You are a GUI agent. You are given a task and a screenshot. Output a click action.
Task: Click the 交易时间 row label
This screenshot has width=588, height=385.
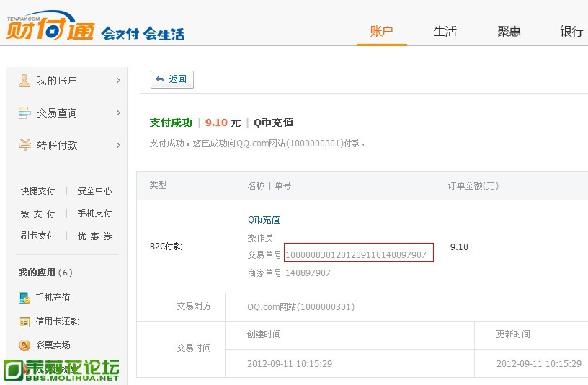tap(194, 348)
